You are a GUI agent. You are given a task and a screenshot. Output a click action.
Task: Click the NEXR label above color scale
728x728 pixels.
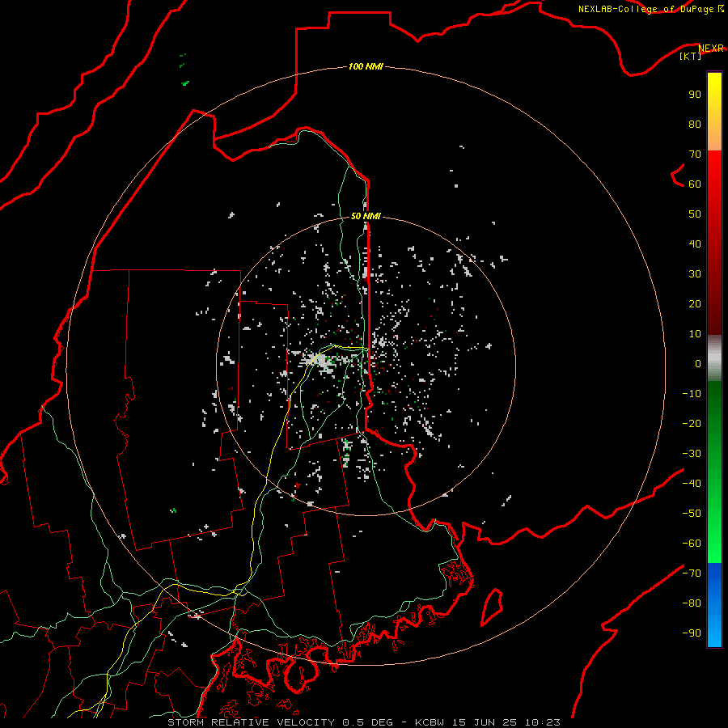pyautogui.click(x=710, y=48)
